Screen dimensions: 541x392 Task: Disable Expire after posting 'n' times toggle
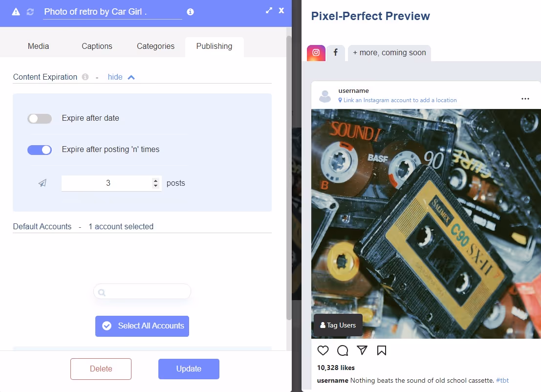click(x=40, y=150)
